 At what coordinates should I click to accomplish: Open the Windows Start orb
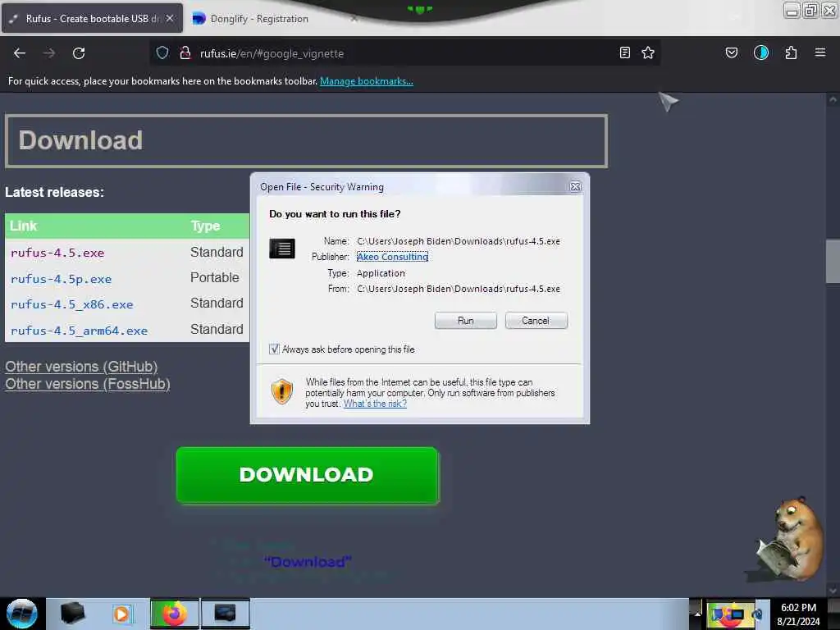[21, 614]
